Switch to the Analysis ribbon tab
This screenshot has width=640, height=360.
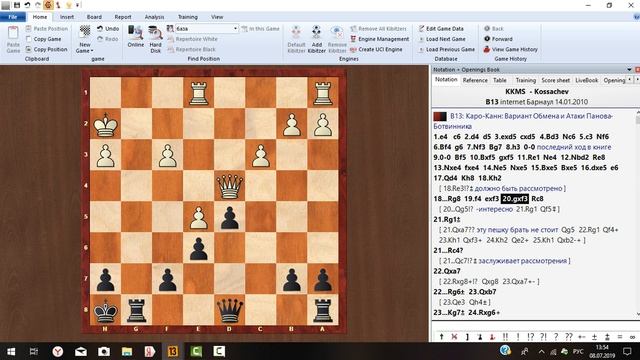[x=154, y=17]
